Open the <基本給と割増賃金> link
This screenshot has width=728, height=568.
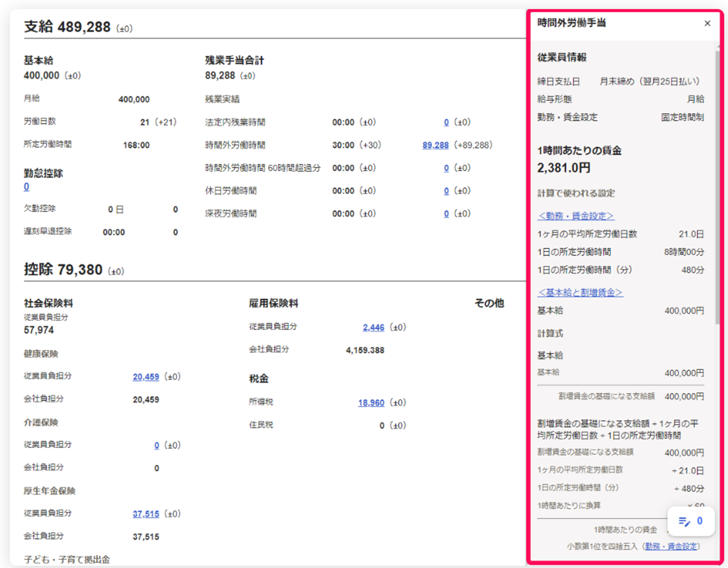coord(580,292)
